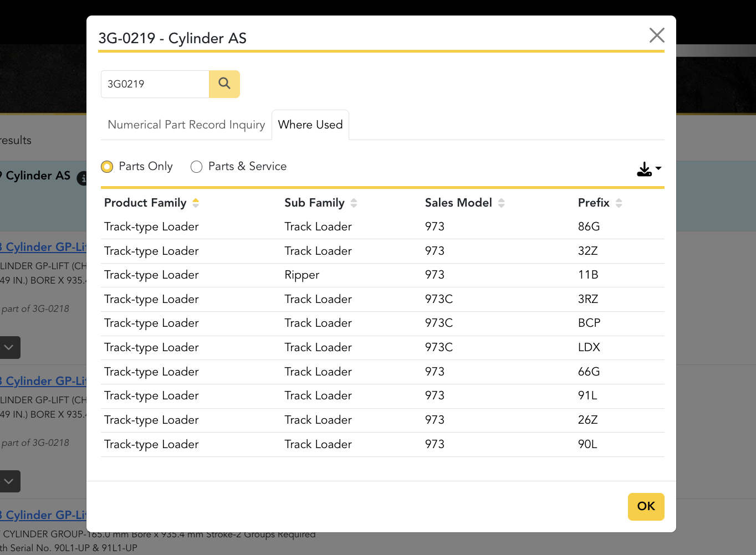Expand second Cylinder GP-Lift result chevron
The width and height of the screenshot is (756, 555).
tap(9, 481)
